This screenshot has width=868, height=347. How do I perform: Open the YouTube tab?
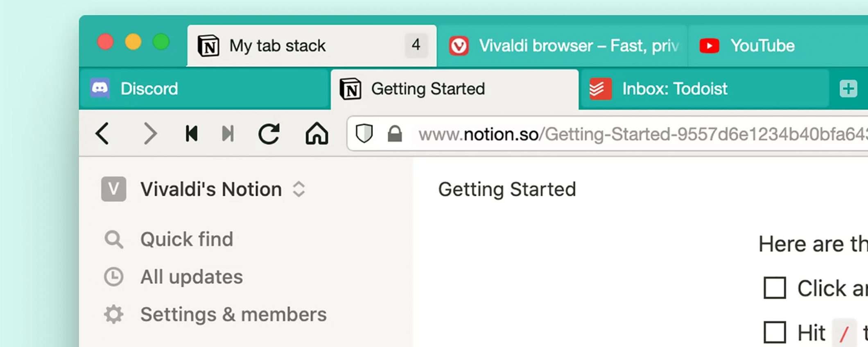pos(762,46)
